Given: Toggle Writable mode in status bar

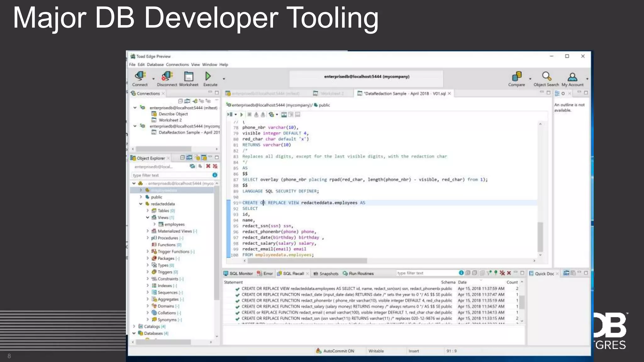Looking at the screenshot, I should (x=376, y=351).
